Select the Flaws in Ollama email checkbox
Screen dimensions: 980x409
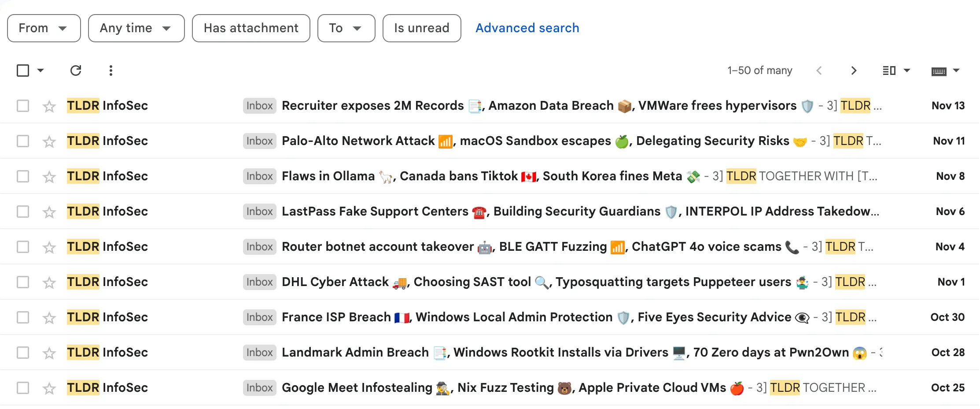pos(23,176)
